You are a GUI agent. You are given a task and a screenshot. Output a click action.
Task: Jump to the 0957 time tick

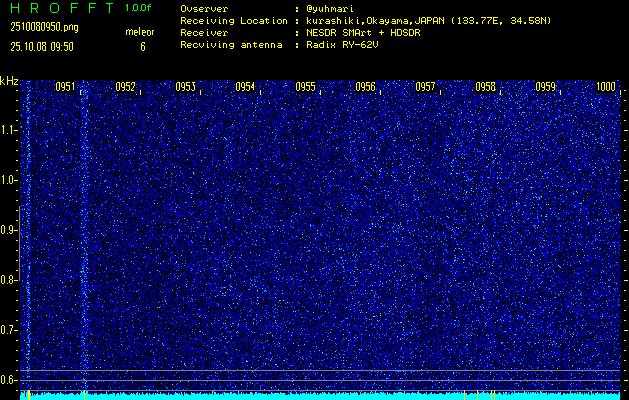426,87
